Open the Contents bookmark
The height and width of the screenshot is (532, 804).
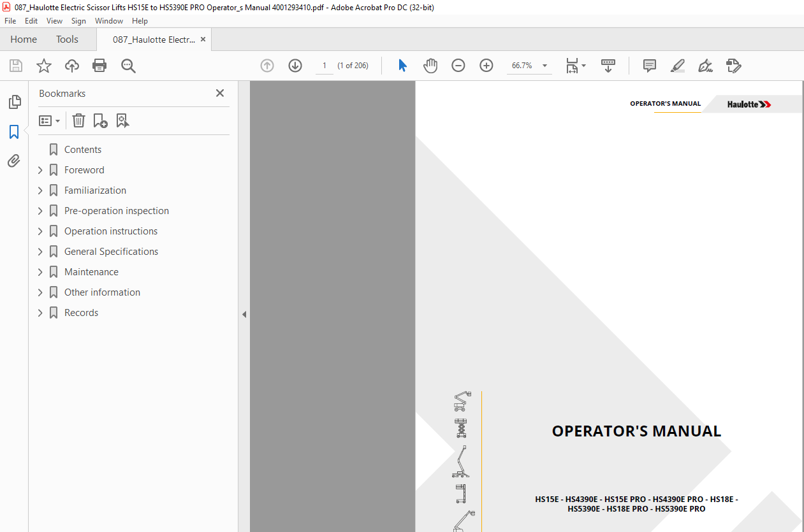tap(83, 150)
